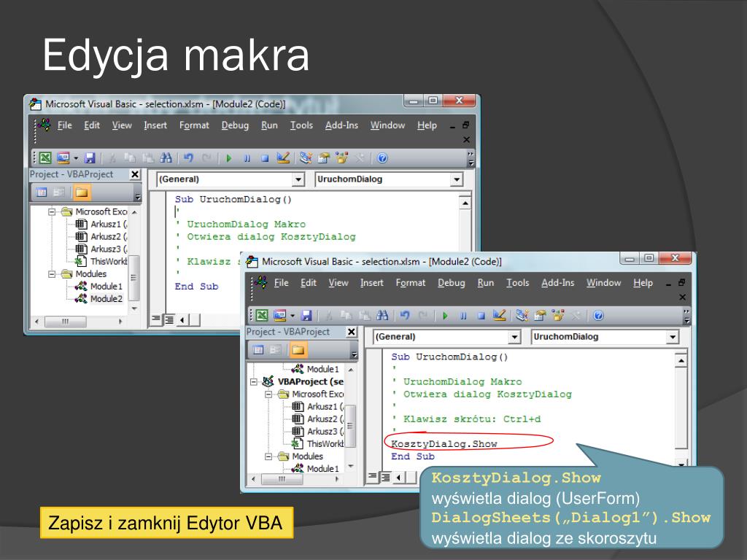Click vertical scrollbar thumb in front window project tree
This screenshot has height=560, width=747.
[x=350, y=426]
